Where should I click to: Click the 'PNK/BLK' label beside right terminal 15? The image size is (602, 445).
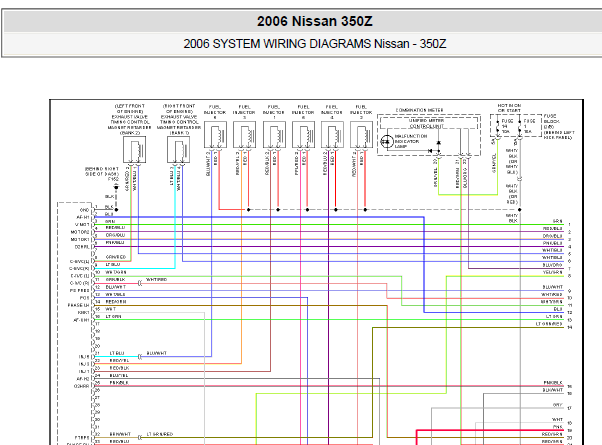[x=553, y=383]
